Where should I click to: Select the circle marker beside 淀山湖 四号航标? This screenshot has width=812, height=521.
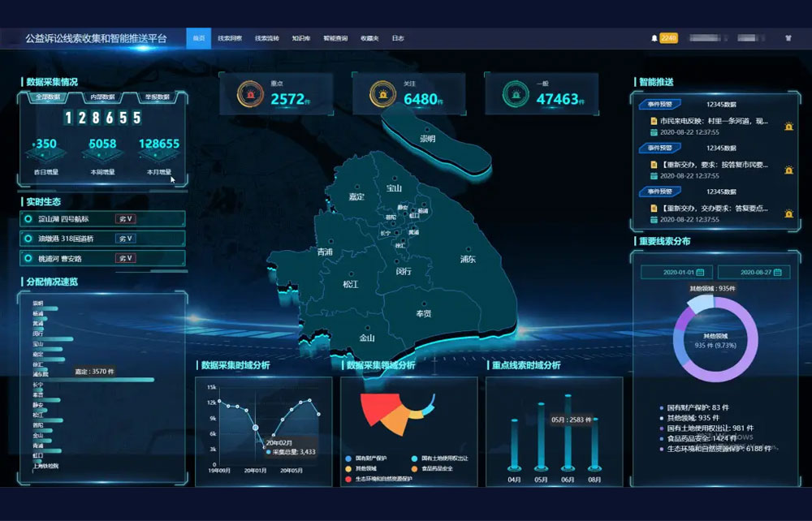click(x=28, y=218)
